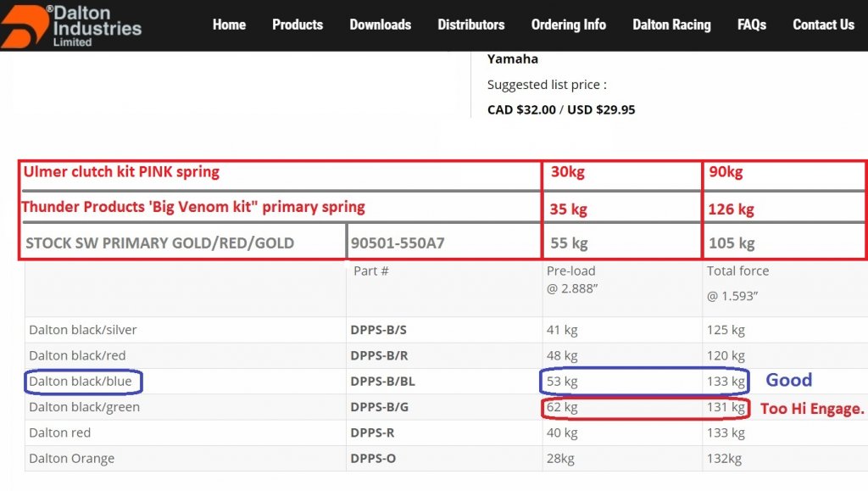Click the 133 kg value for Dalton red
Viewport: 868px width, 491px height.
(726, 432)
